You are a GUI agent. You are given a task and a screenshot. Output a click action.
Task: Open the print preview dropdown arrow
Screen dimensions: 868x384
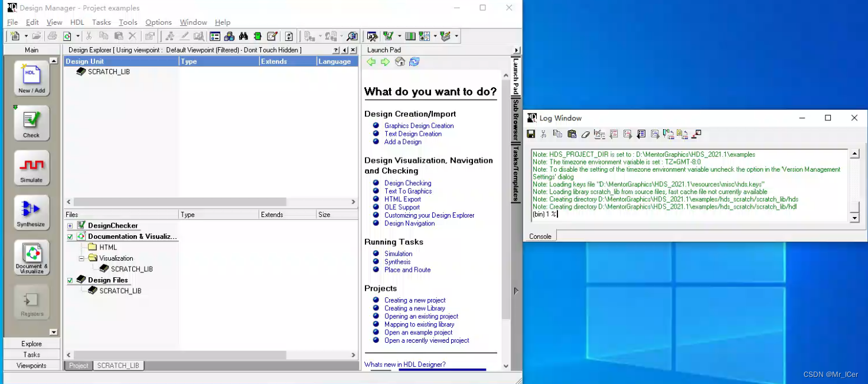click(77, 37)
